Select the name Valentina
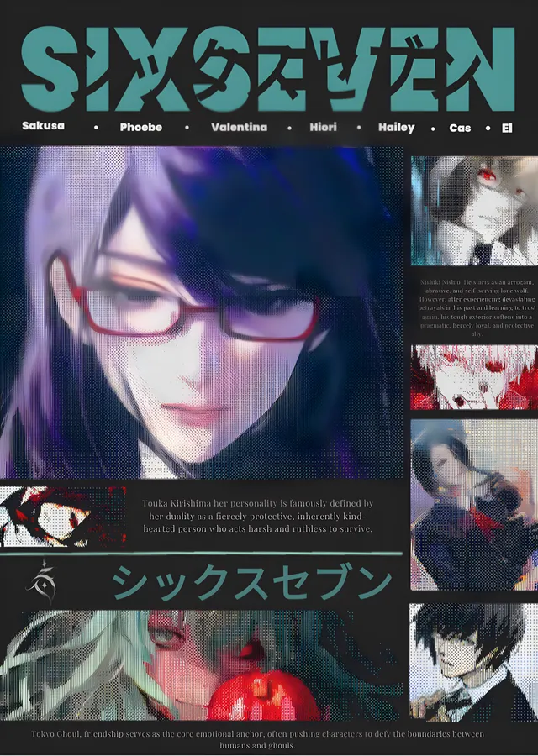This screenshot has height=756, width=538. (x=239, y=128)
